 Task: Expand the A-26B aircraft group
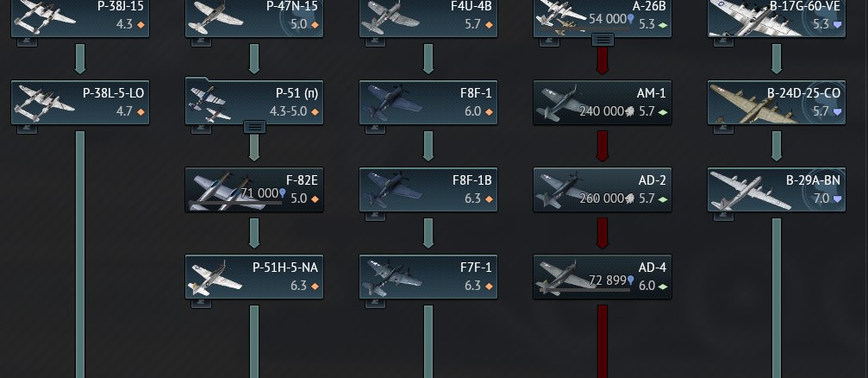603,40
